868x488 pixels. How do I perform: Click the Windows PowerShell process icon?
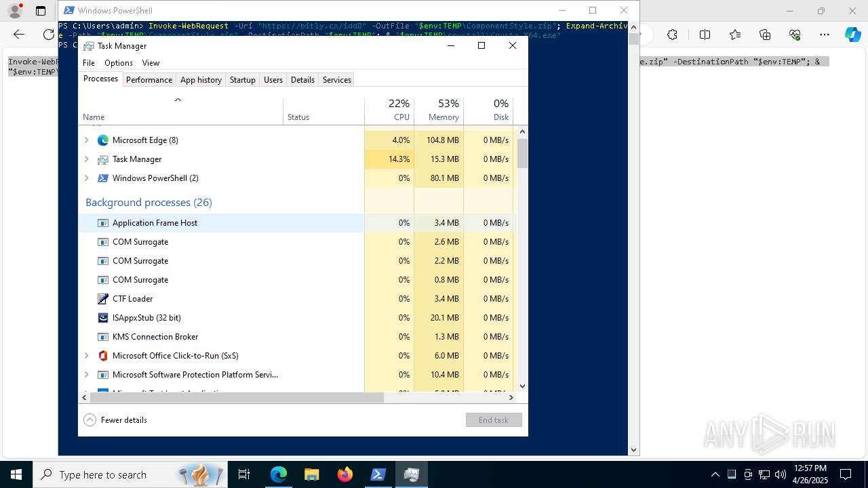click(x=103, y=178)
